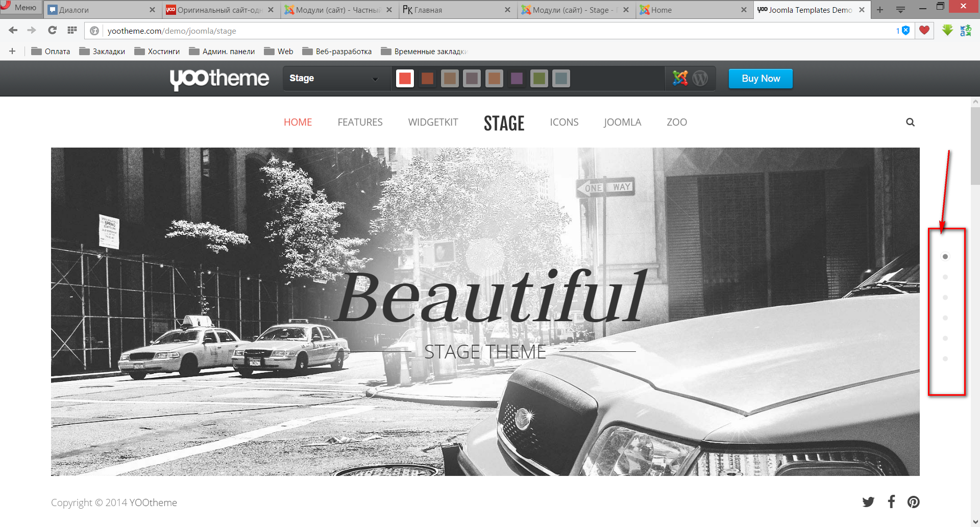Image resolution: width=980 pixels, height=527 pixels.
Task: Open the Twitter social icon in footer
Action: pos(868,502)
